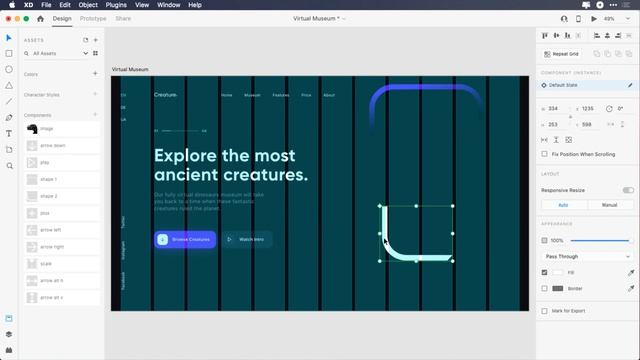Select the Ellipse tool
Screen dimensions: 640x360
[9, 69]
